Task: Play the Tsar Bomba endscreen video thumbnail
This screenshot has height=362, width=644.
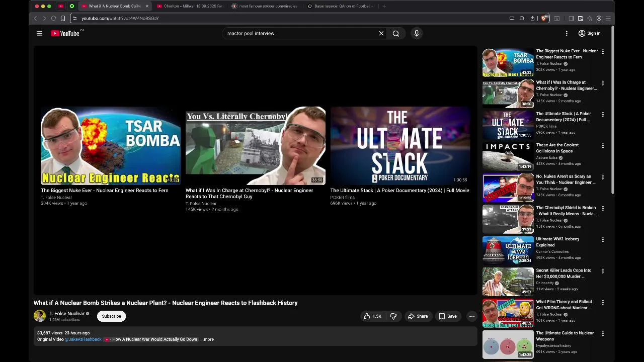Action: tap(111, 146)
